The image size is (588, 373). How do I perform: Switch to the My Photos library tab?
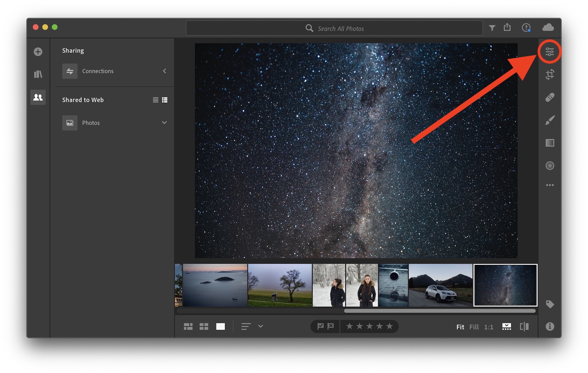tap(38, 74)
